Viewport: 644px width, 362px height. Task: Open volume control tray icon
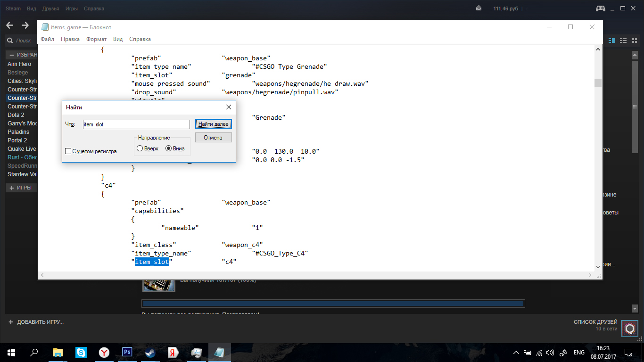click(x=550, y=353)
